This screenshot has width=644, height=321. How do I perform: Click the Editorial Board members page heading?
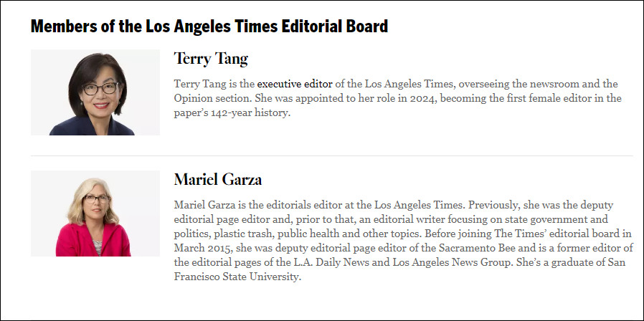pyautogui.click(x=209, y=27)
